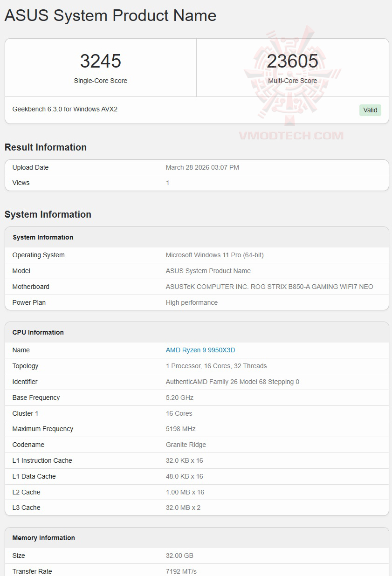Image resolution: width=392 pixels, height=576 pixels.
Task: Select the 23605 multi-core score value
Action: tap(293, 61)
